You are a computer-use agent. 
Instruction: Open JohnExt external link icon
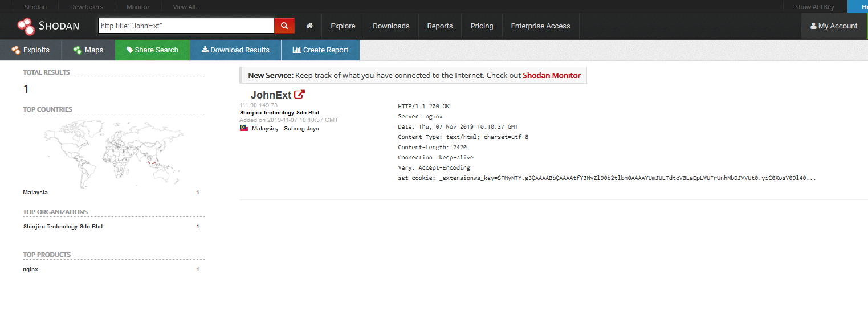tap(299, 95)
